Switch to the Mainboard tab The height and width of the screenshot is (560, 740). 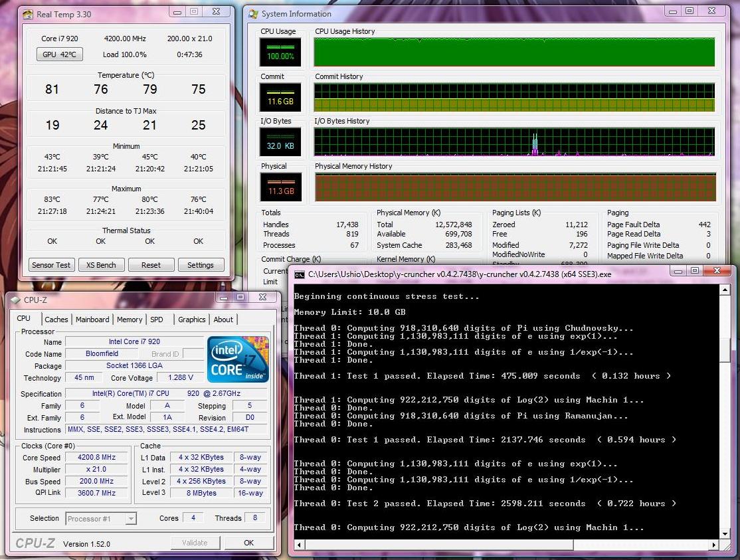[x=92, y=320]
